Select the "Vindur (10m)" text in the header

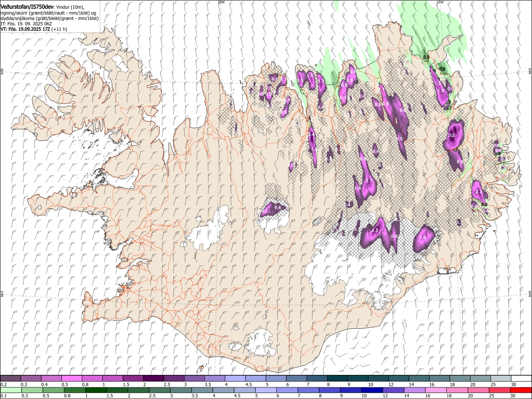tap(70, 7)
